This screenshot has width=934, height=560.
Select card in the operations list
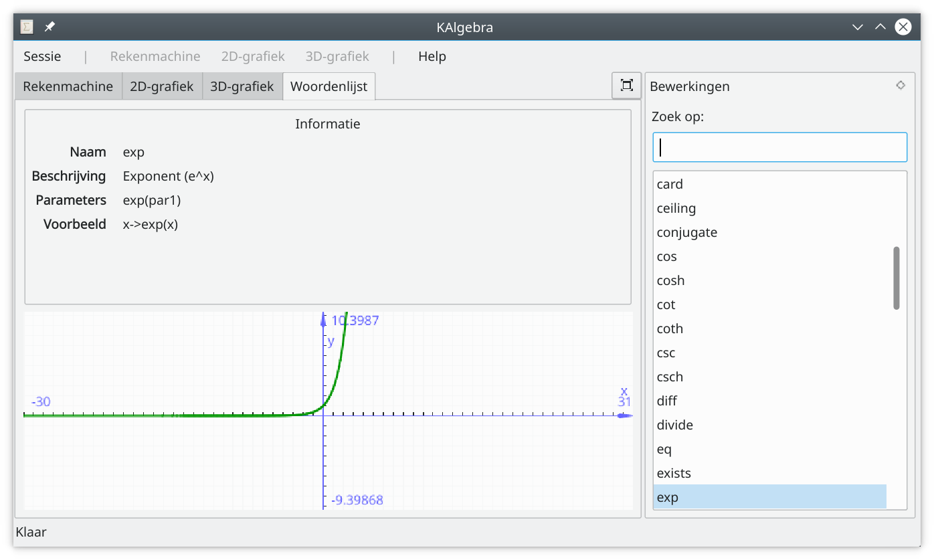[770, 184]
